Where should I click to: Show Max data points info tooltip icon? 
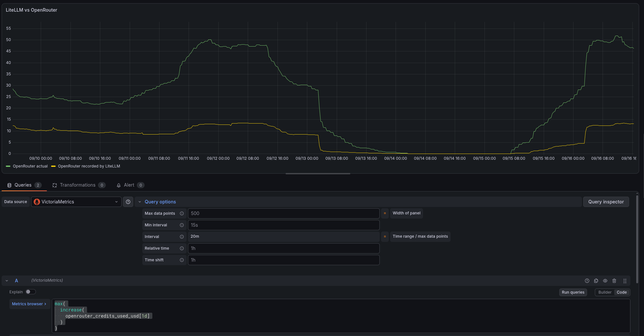(182, 213)
